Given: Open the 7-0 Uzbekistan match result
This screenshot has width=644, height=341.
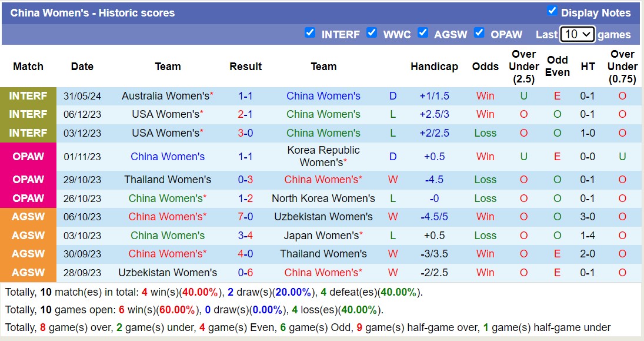Looking at the screenshot, I should pos(245,217).
